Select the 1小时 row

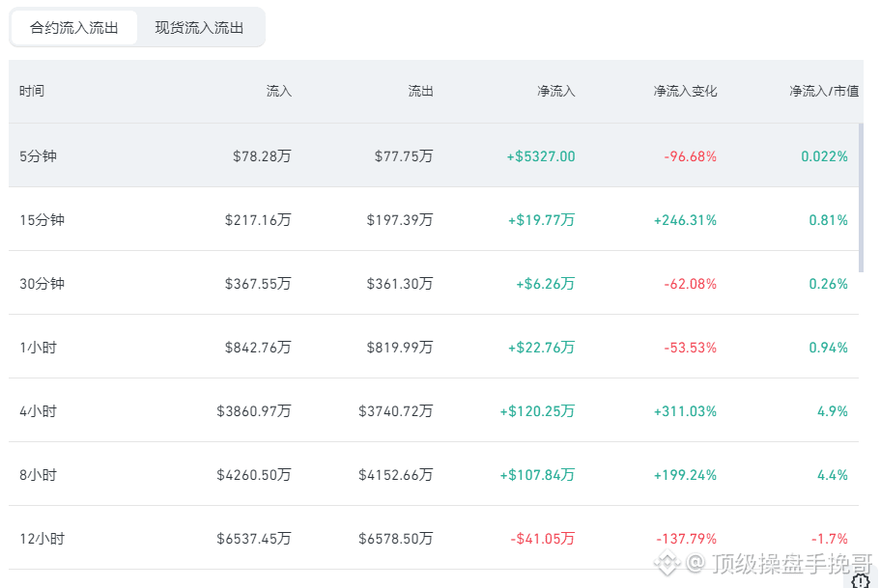pyautogui.click(x=434, y=347)
